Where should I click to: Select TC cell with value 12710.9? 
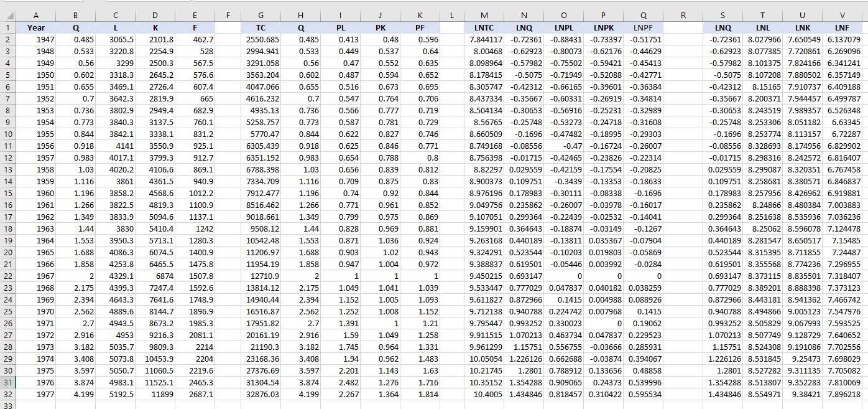coord(261,276)
